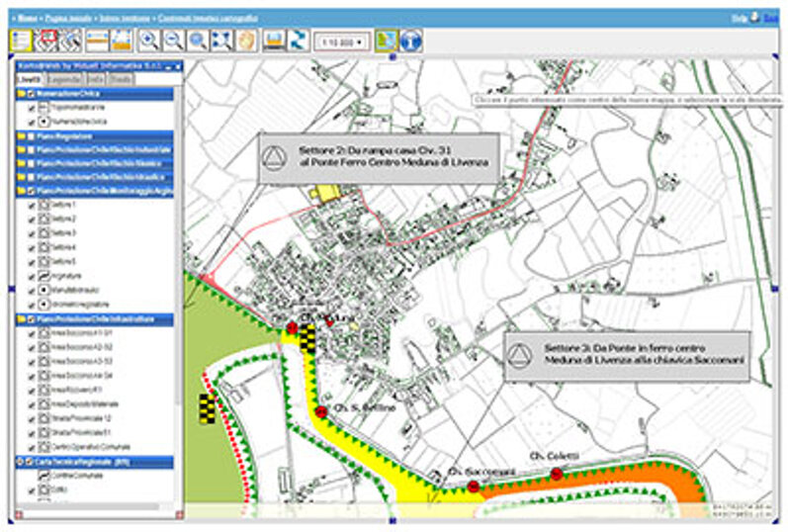Switch to the Legenda tab

click(x=63, y=78)
